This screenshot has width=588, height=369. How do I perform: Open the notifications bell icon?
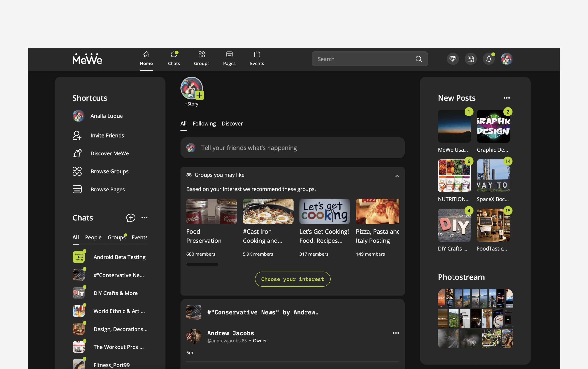pos(489,59)
